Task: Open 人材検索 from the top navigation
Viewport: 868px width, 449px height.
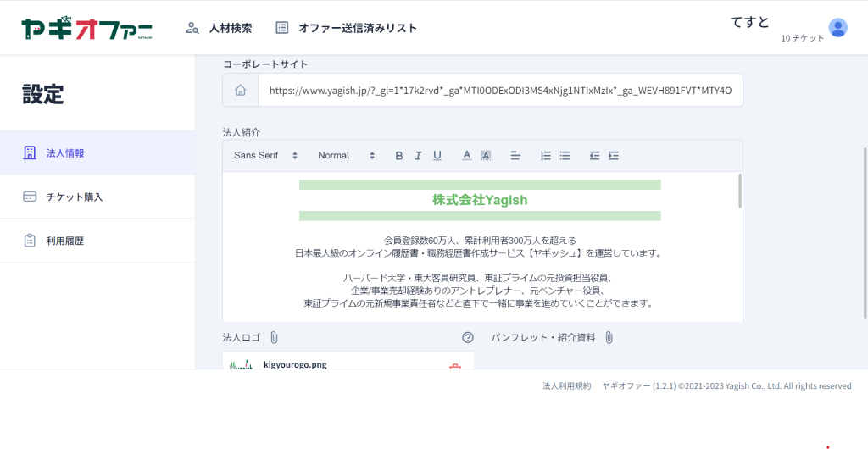Action: 231,28
